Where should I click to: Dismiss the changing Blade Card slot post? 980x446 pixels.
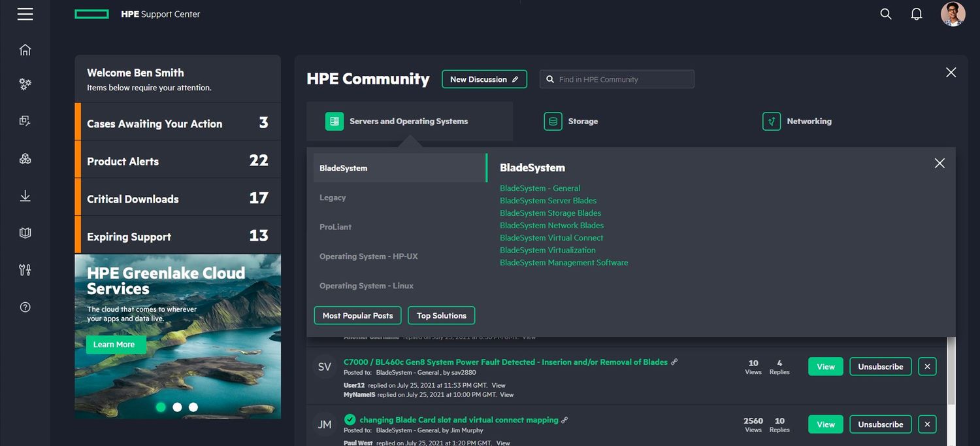[x=927, y=424]
